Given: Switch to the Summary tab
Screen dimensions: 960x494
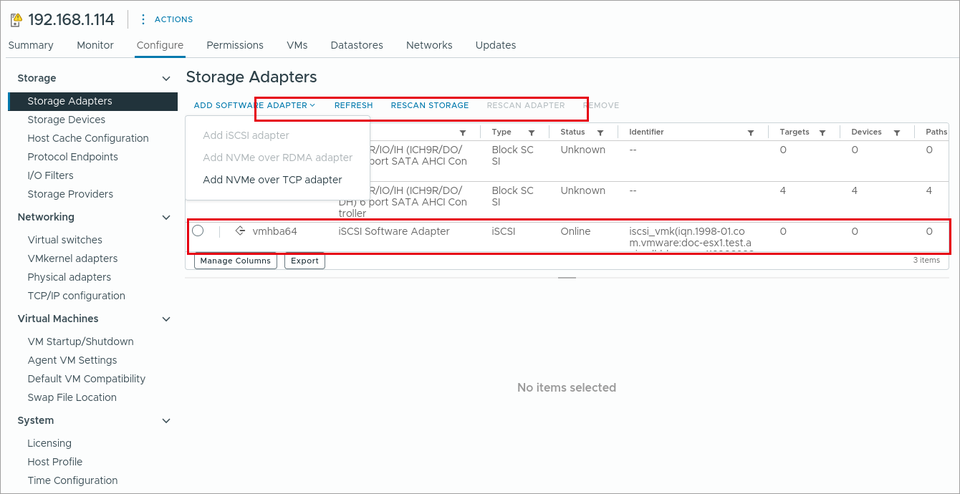Looking at the screenshot, I should [31, 45].
